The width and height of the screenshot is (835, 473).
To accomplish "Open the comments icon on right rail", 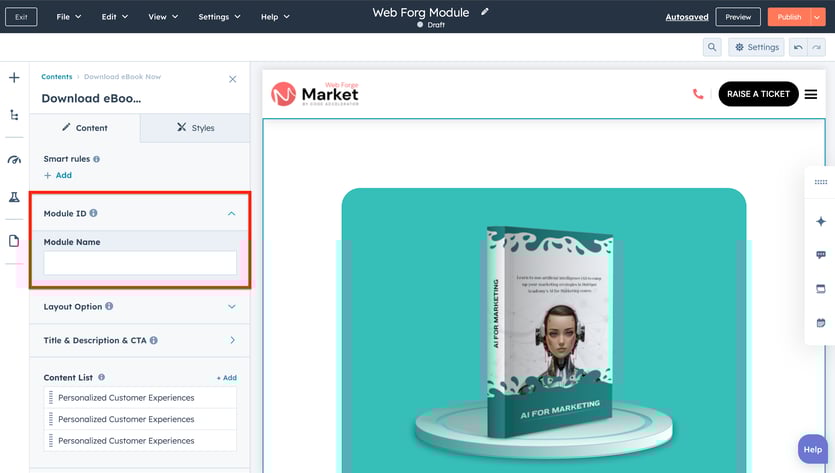I will (x=821, y=255).
